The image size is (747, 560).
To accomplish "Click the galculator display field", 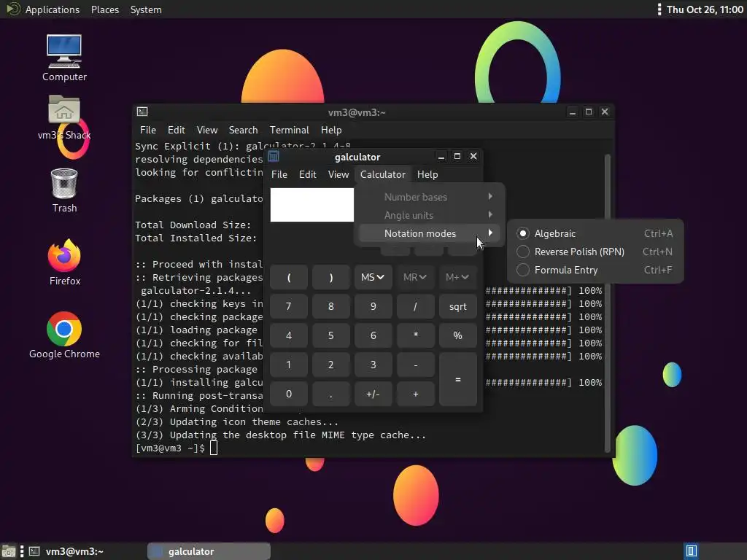I will (x=312, y=205).
